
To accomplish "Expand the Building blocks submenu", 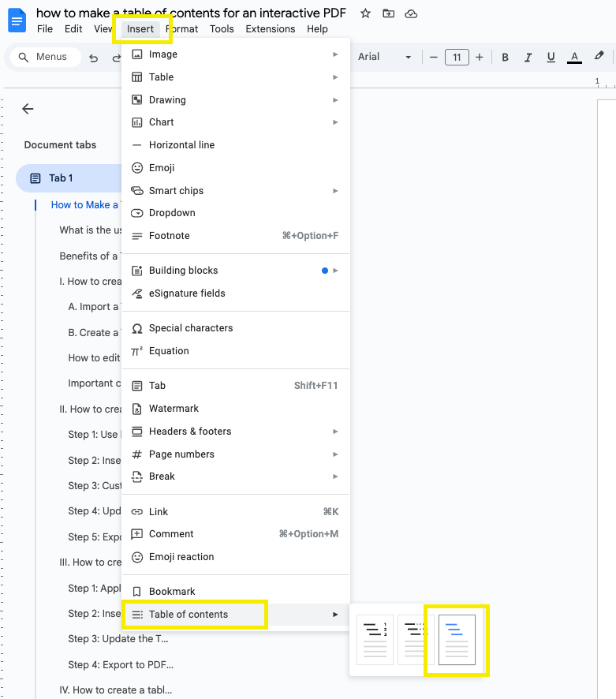I will (x=236, y=271).
